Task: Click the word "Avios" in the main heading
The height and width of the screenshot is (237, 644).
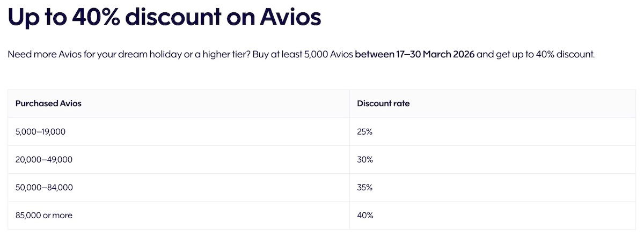Action: tap(290, 17)
